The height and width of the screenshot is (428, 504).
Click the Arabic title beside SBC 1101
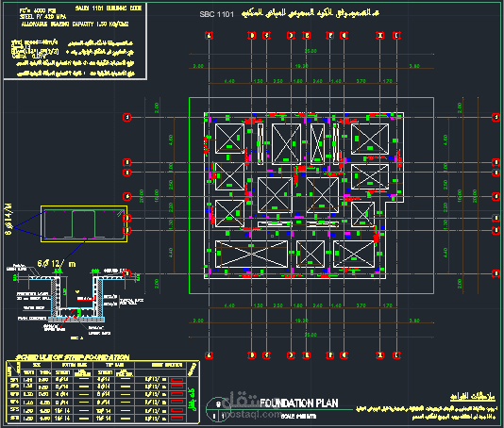pos(311,13)
